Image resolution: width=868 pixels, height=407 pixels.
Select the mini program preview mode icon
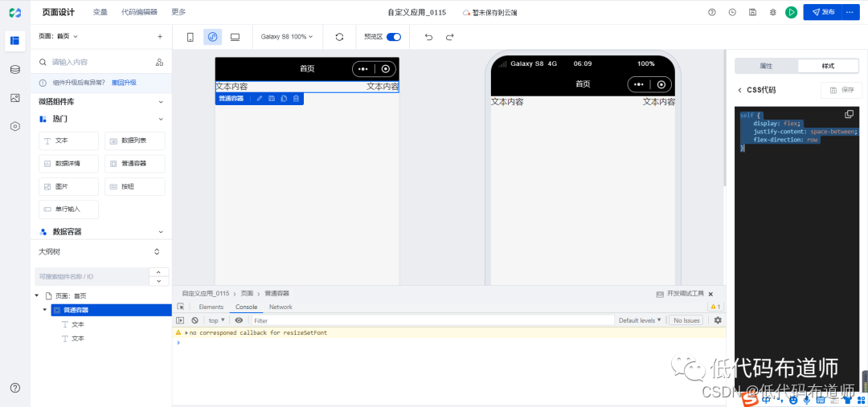[x=212, y=37]
